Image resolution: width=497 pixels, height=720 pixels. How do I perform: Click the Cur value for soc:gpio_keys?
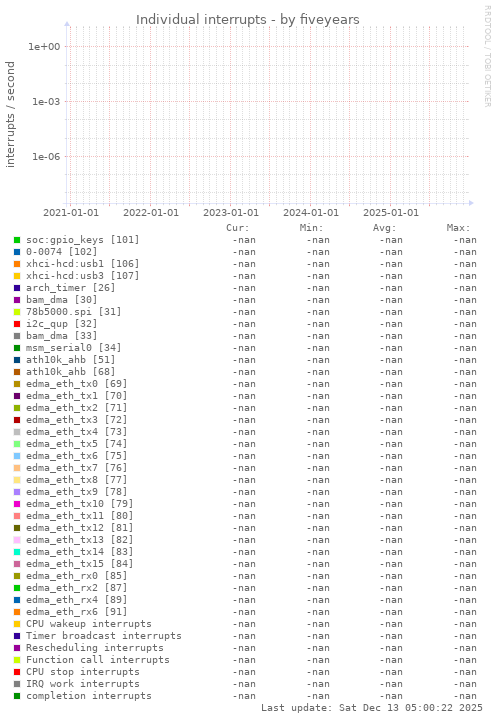[244, 240]
